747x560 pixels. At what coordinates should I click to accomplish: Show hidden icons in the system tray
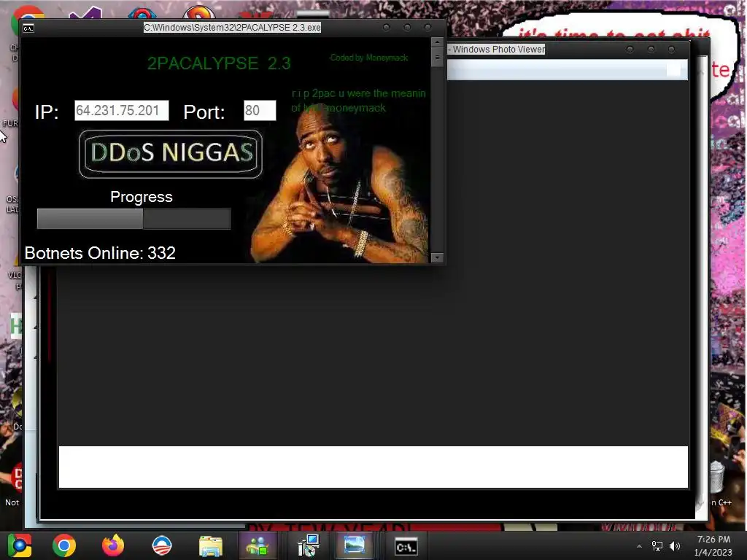point(639,546)
